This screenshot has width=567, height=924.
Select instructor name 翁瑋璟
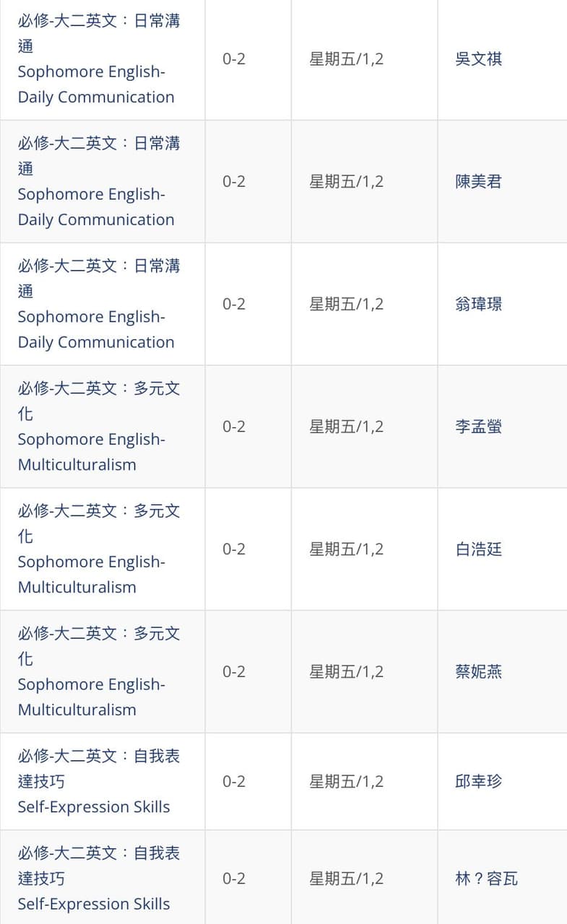pos(478,305)
